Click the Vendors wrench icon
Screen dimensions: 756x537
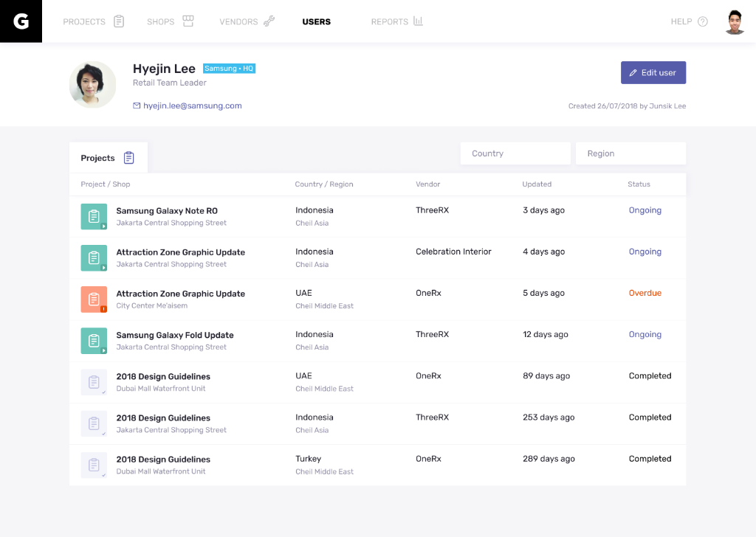[x=269, y=21]
